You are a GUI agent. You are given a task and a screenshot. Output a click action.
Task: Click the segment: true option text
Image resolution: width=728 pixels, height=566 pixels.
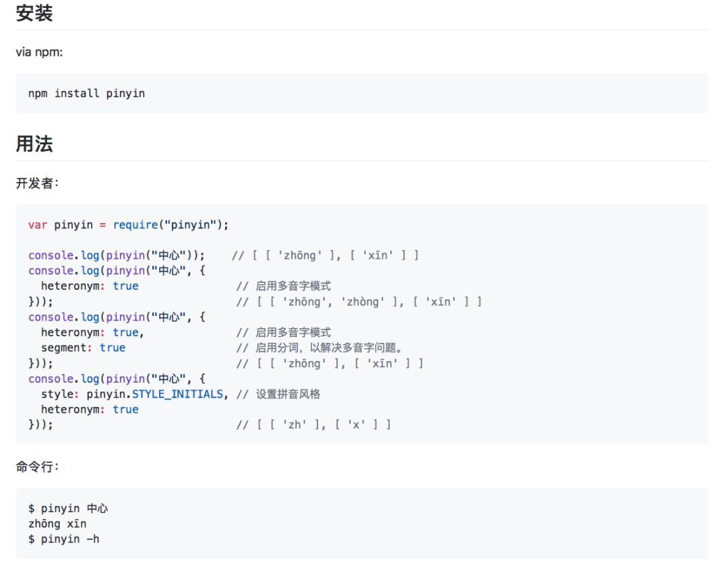click(x=82, y=347)
